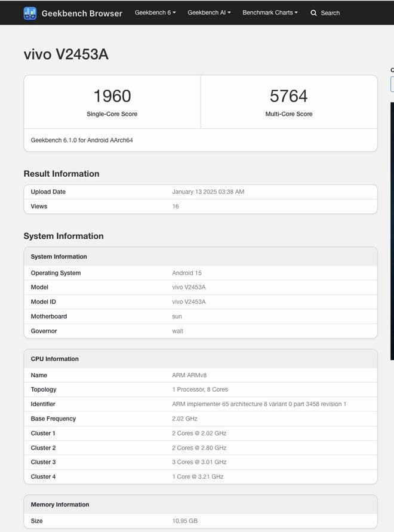
Task: Click the partially visible box at right edge
Action: coord(392,84)
